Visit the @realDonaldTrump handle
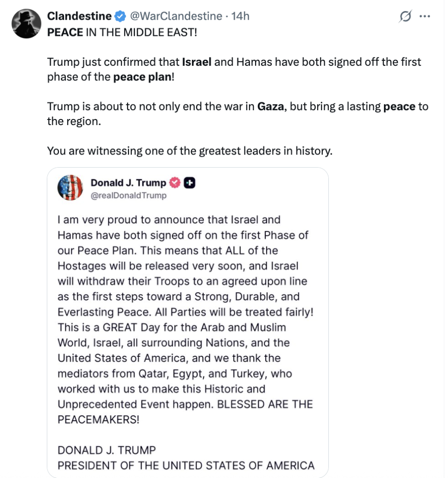 128,196
